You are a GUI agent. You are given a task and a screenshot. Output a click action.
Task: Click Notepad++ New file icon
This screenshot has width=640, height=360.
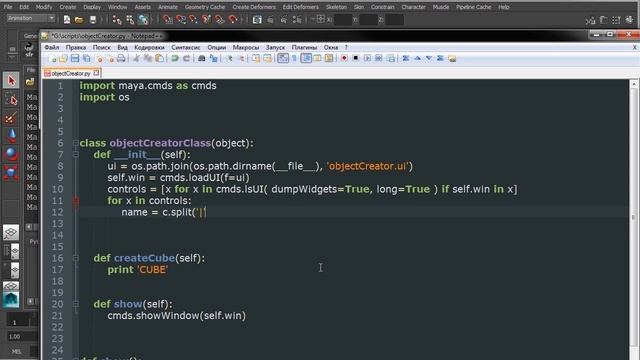52,59
